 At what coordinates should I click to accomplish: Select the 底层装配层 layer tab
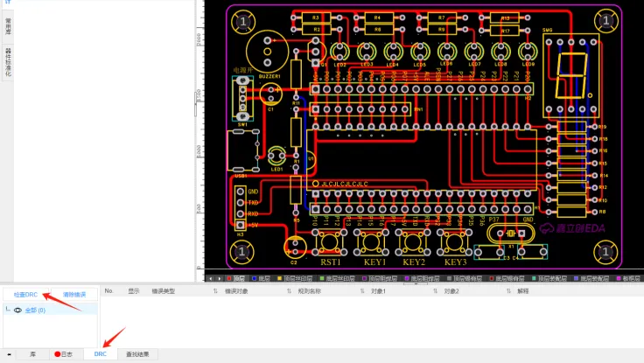591,278
